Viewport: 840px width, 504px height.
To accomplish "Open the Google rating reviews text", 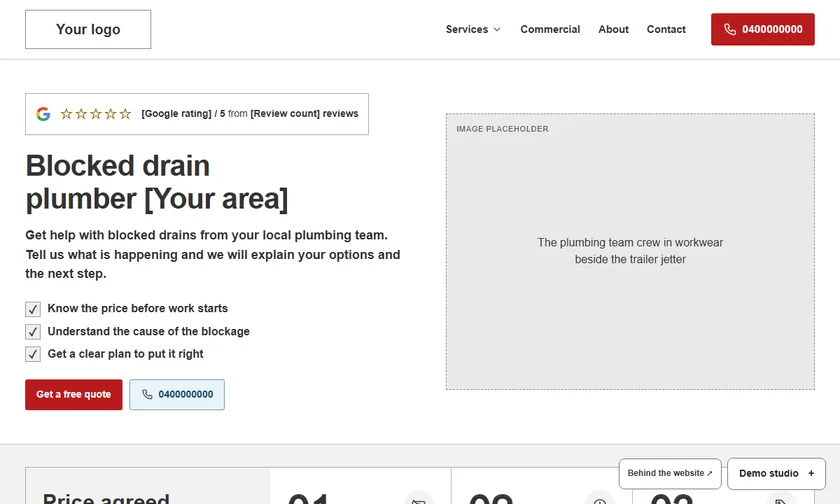I will pos(250,114).
